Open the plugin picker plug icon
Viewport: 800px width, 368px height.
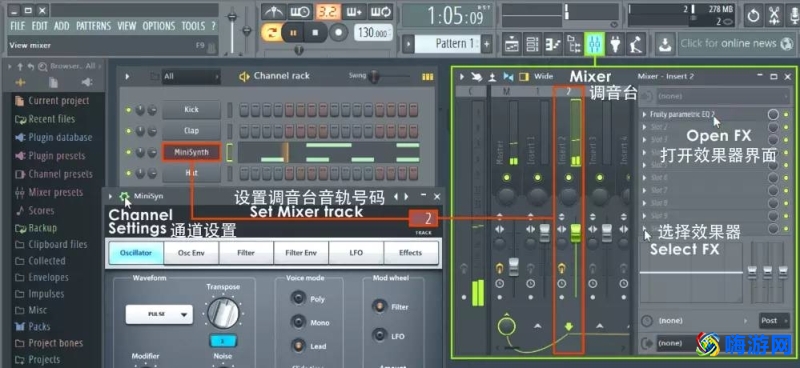(615, 45)
